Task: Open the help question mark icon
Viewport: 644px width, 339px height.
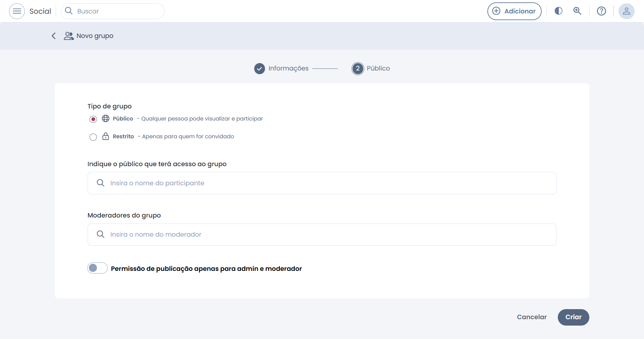Action: pos(601,11)
